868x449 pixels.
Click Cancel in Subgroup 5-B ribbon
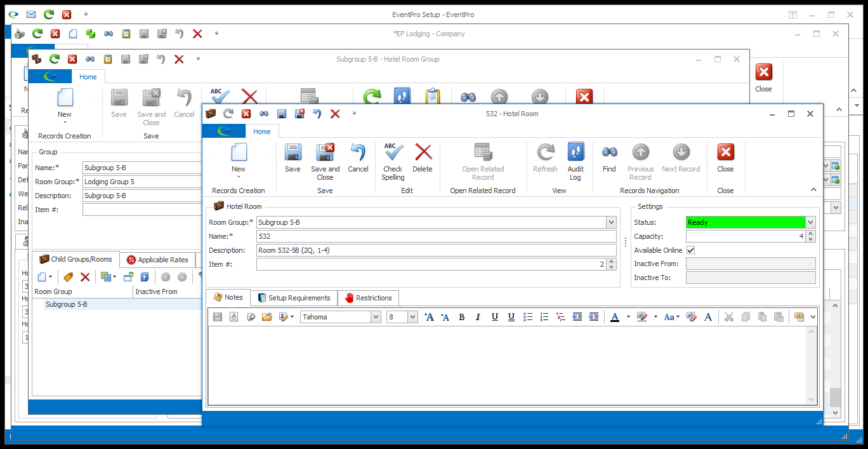184,103
